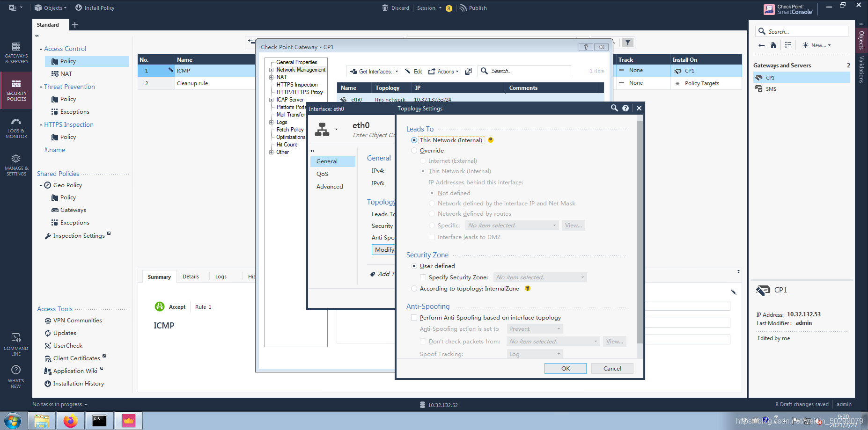Viewport: 868px width, 430px height.
Task: Open Logs & Monitor view
Action: pyautogui.click(x=16, y=128)
